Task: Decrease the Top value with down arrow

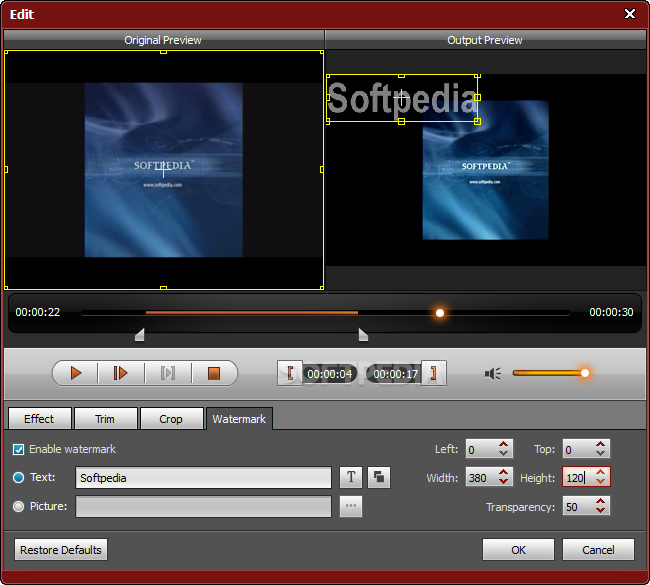Action: click(x=600, y=454)
